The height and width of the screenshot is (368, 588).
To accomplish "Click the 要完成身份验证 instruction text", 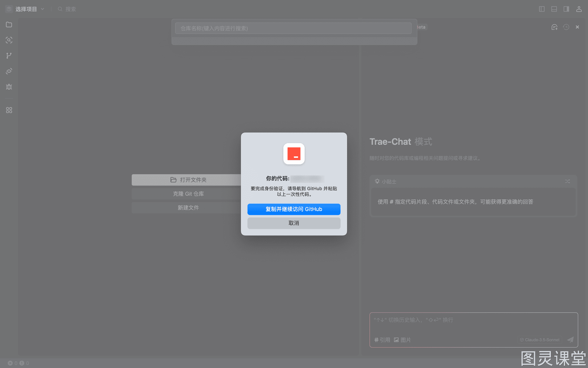I will 294,191.
